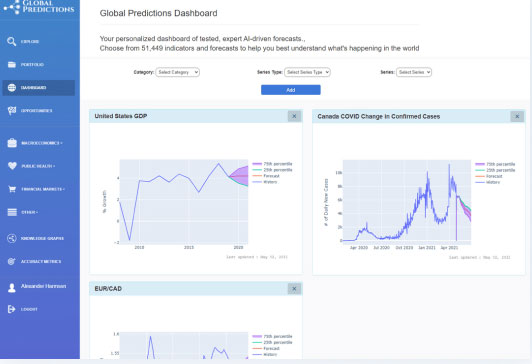The height and width of the screenshot is (364, 532).
Task: Toggle History legend entry in United States GDP chart
Action: click(265, 182)
